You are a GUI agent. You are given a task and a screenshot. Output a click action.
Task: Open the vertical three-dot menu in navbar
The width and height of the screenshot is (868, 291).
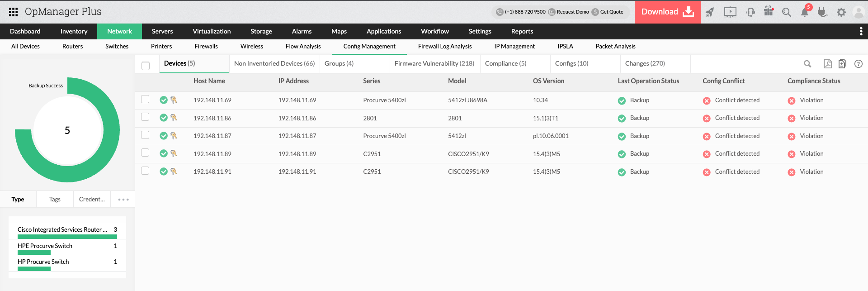(x=861, y=31)
